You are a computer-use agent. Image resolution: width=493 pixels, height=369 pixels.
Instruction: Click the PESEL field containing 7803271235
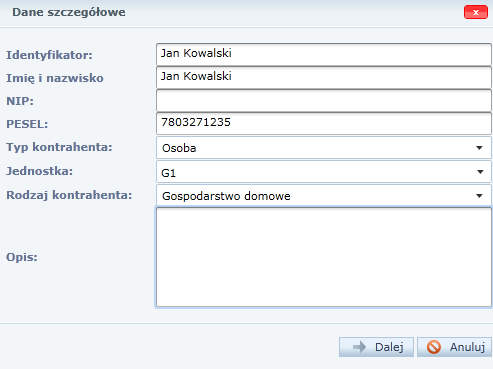324,123
